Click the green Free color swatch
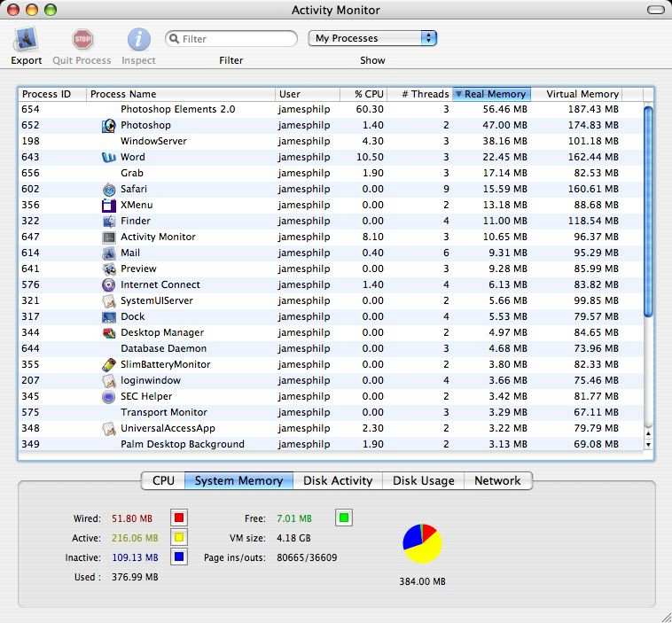This screenshot has width=672, height=623. click(x=344, y=518)
